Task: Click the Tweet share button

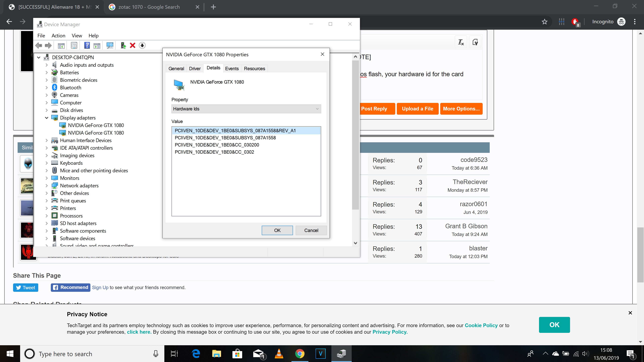Action: pyautogui.click(x=26, y=288)
